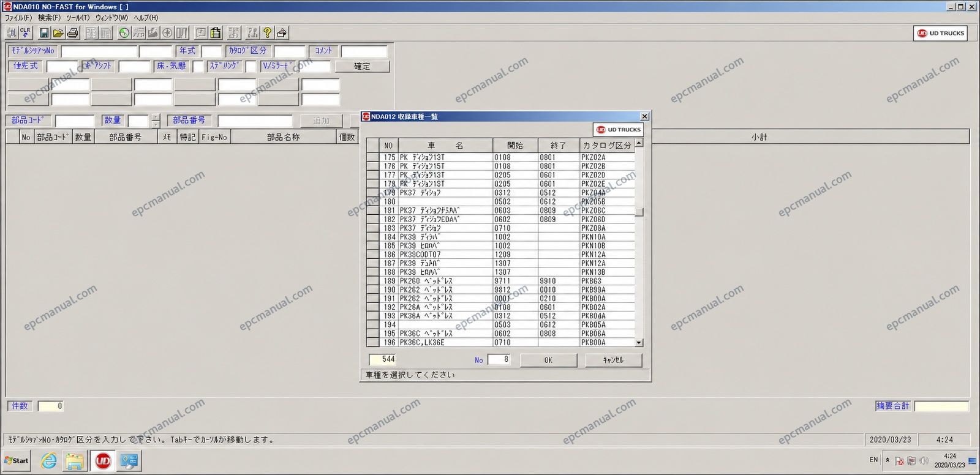Click the EN language indicator in tray
980x475 pixels.
pyautogui.click(x=873, y=460)
